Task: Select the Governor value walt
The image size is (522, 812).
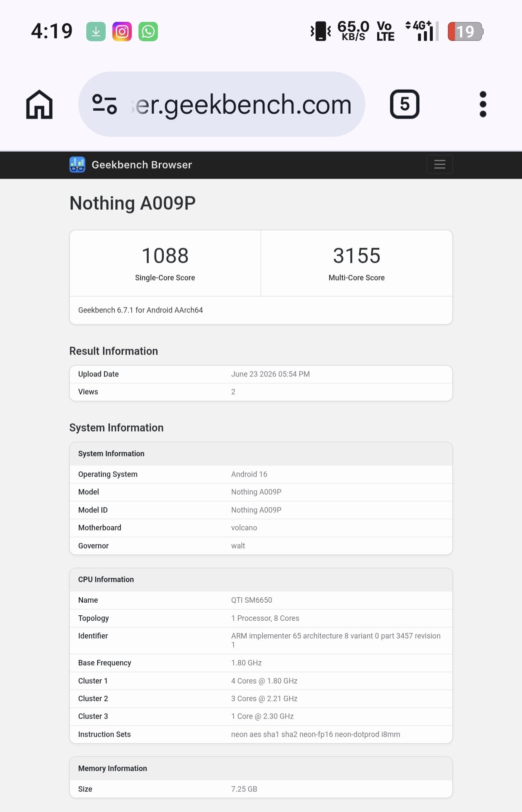Action: pyautogui.click(x=238, y=546)
